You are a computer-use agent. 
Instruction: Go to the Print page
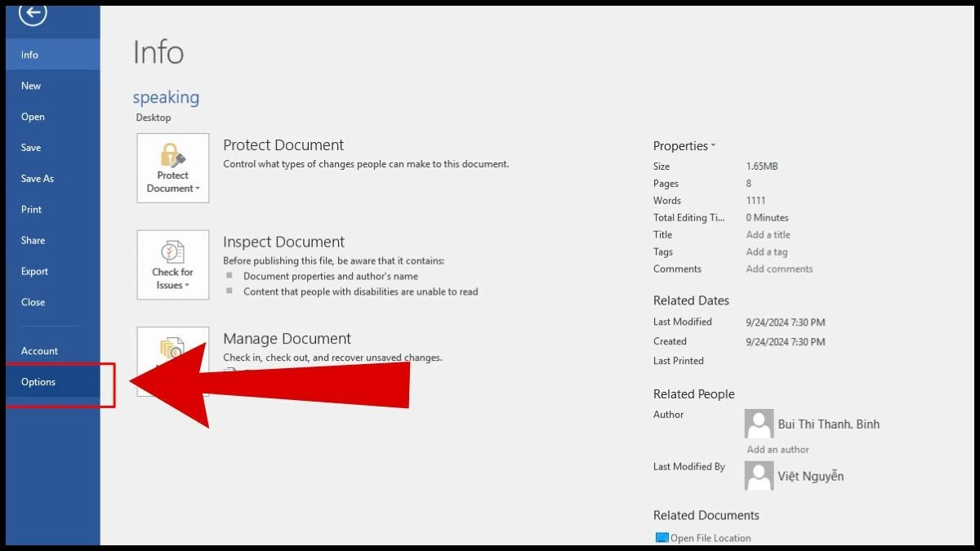(31, 210)
